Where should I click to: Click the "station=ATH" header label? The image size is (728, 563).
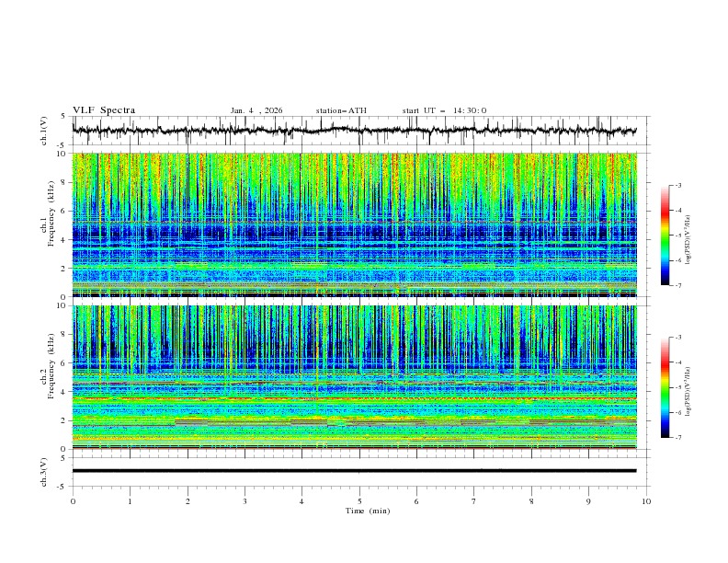tap(341, 110)
